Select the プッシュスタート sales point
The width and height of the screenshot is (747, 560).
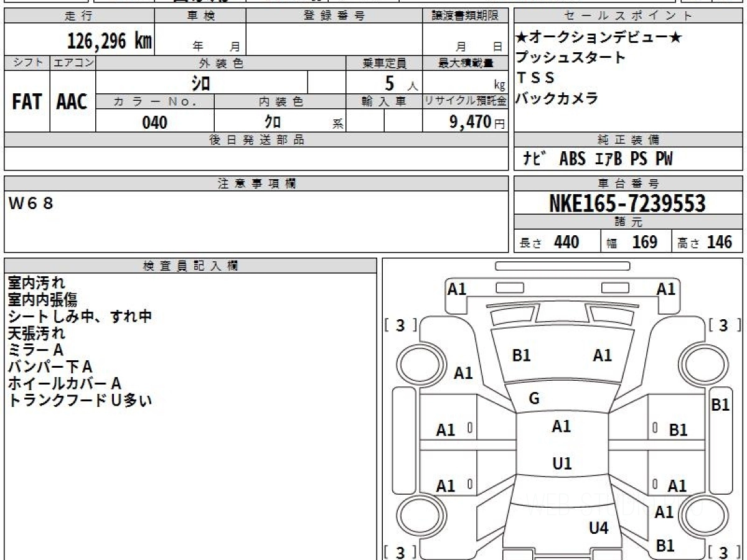coord(570,58)
